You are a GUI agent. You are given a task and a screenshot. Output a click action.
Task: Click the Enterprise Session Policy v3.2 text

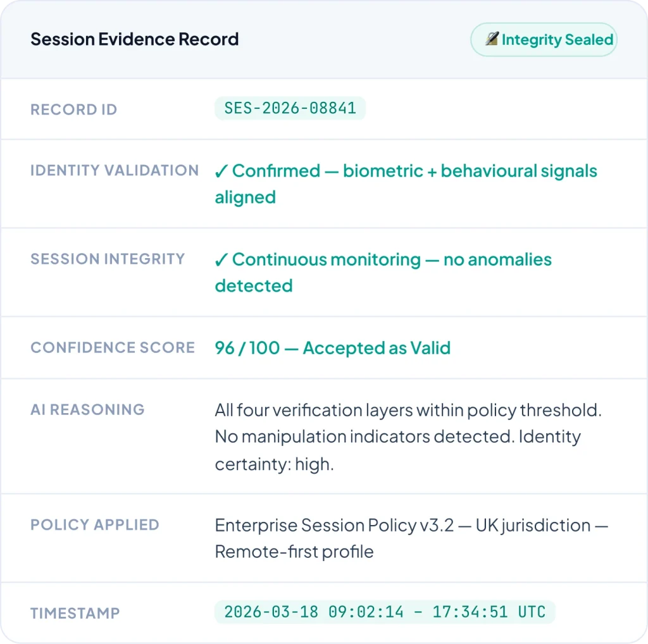coord(335,525)
